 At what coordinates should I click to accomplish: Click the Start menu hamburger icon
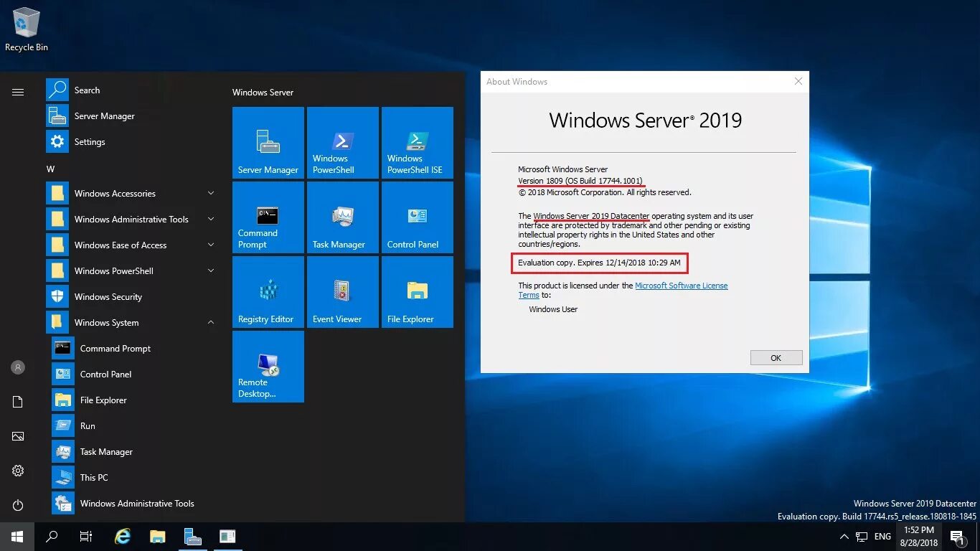(18, 92)
